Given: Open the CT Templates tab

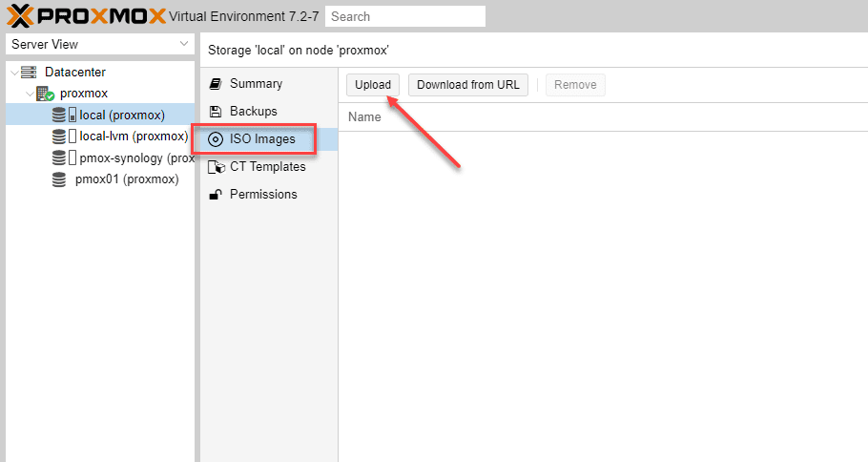Looking at the screenshot, I should tap(268, 167).
